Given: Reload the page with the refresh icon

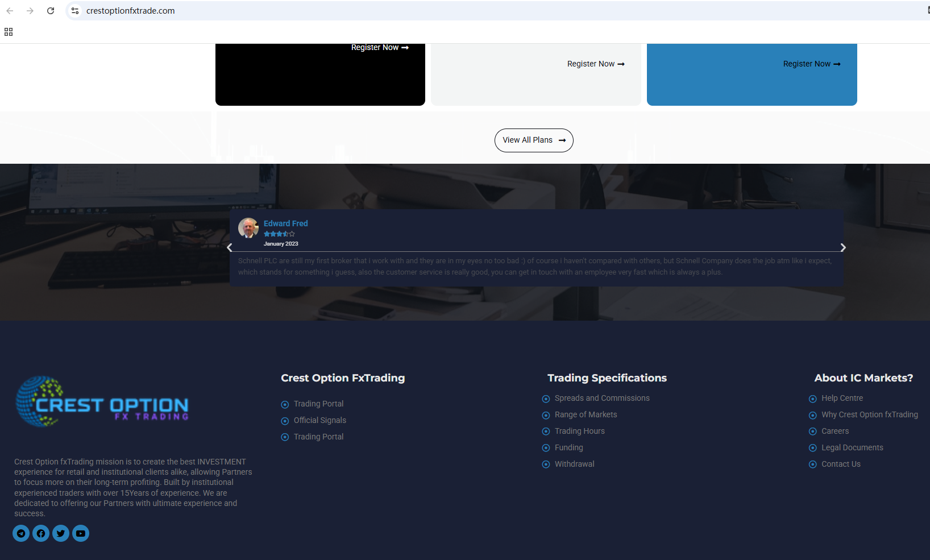Looking at the screenshot, I should (x=51, y=11).
